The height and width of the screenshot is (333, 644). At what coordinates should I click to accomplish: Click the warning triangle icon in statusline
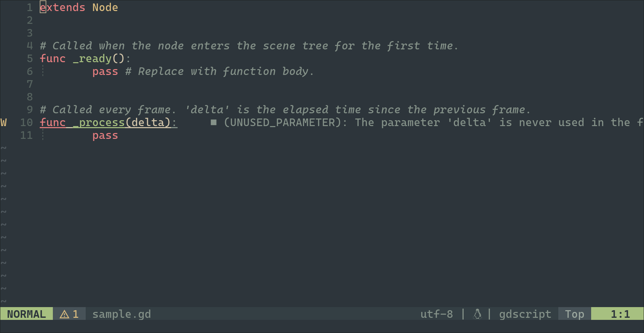64,314
